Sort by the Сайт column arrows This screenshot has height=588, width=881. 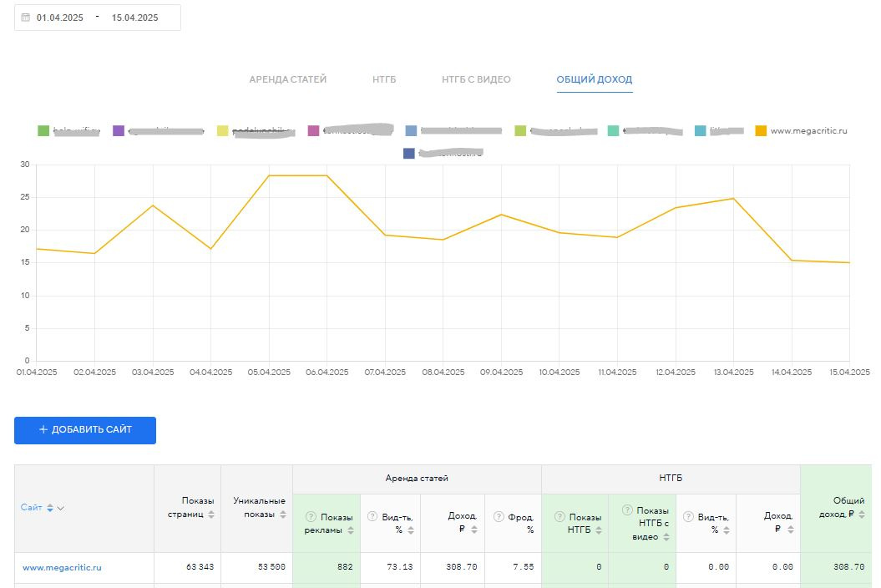[x=50, y=508]
